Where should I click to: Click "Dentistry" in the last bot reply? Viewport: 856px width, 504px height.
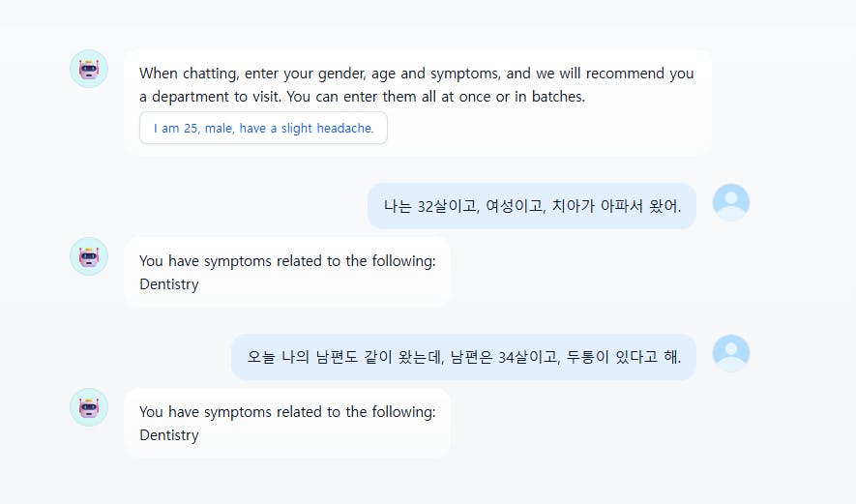click(x=169, y=435)
